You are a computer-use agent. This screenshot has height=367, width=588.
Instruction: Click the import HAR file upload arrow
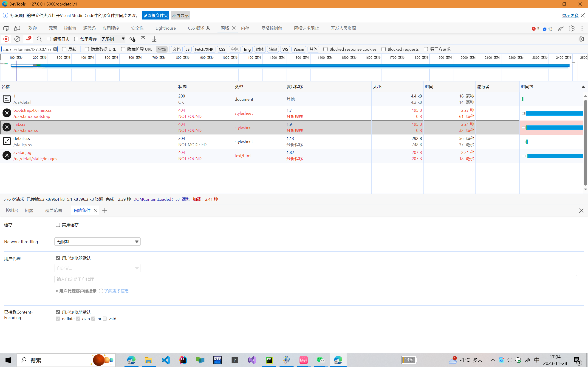[143, 39]
